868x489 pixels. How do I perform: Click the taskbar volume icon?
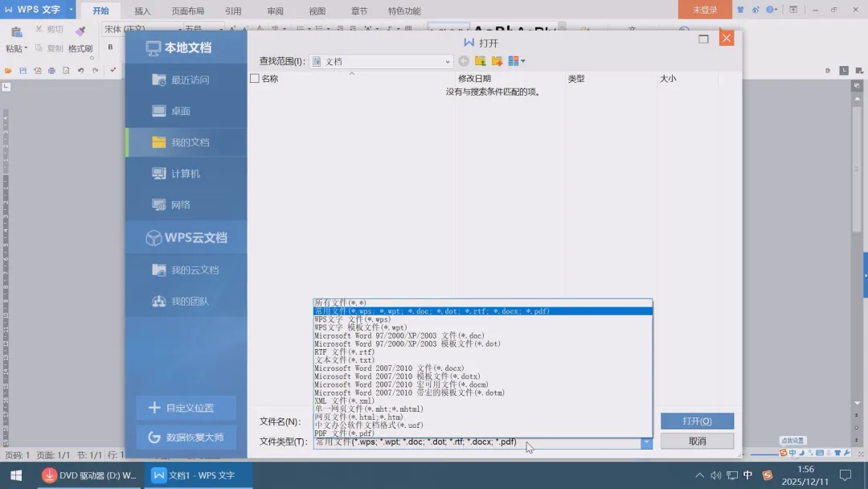716,475
